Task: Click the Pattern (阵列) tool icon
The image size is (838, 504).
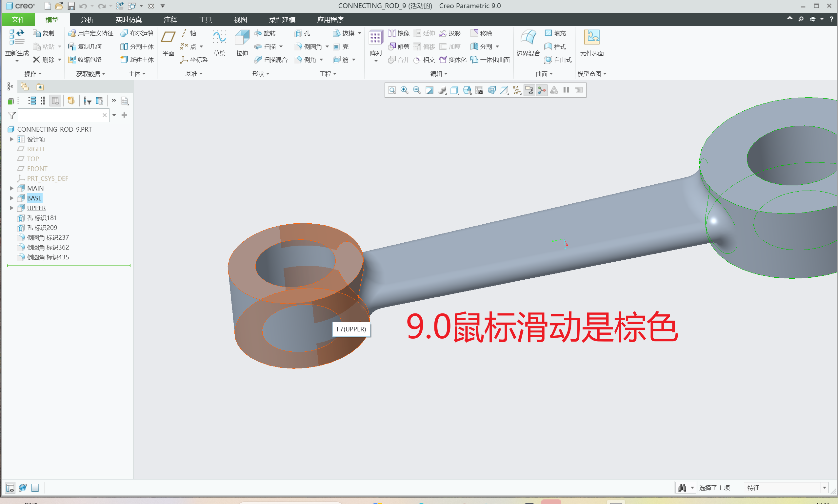Action: 375,38
